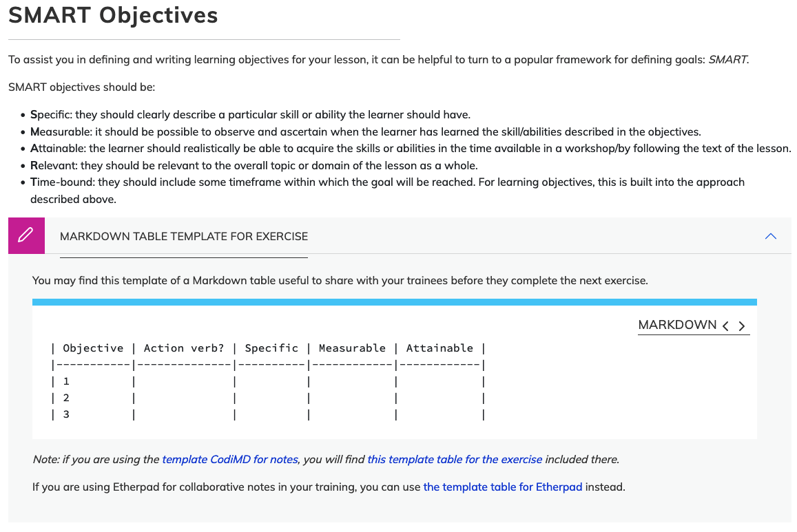Open the template table for Etherpad link
Screen dimensions: 797x532
point(502,487)
